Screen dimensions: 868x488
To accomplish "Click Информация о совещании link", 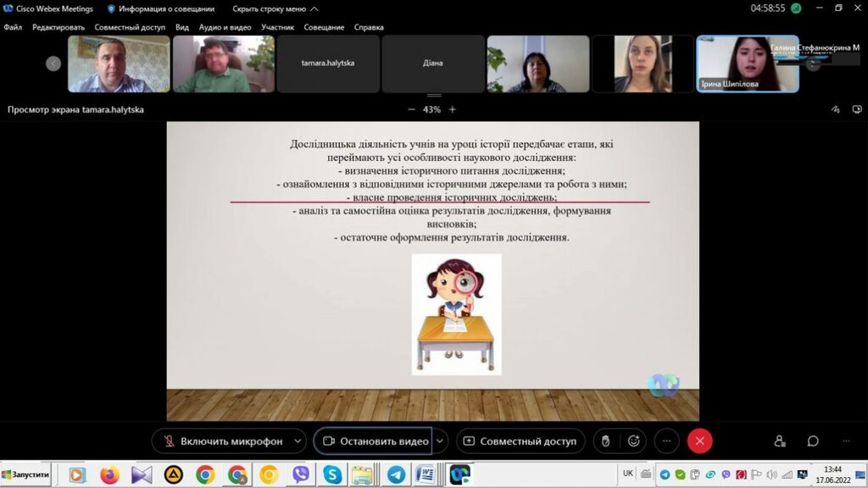I will coord(161,8).
